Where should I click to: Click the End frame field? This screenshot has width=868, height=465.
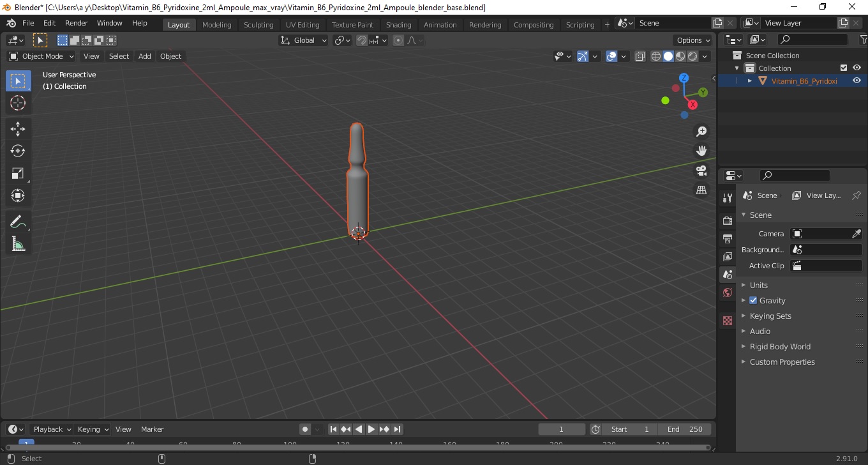pos(685,429)
